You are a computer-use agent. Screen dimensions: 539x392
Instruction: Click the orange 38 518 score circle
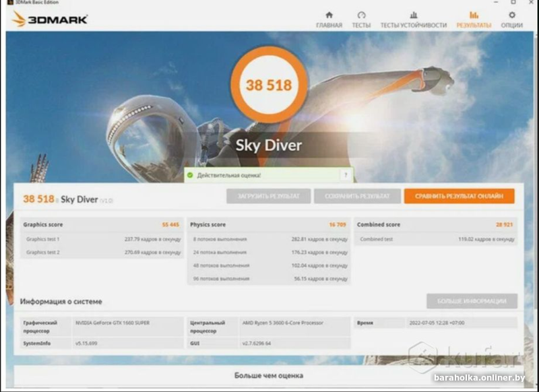[x=269, y=85]
